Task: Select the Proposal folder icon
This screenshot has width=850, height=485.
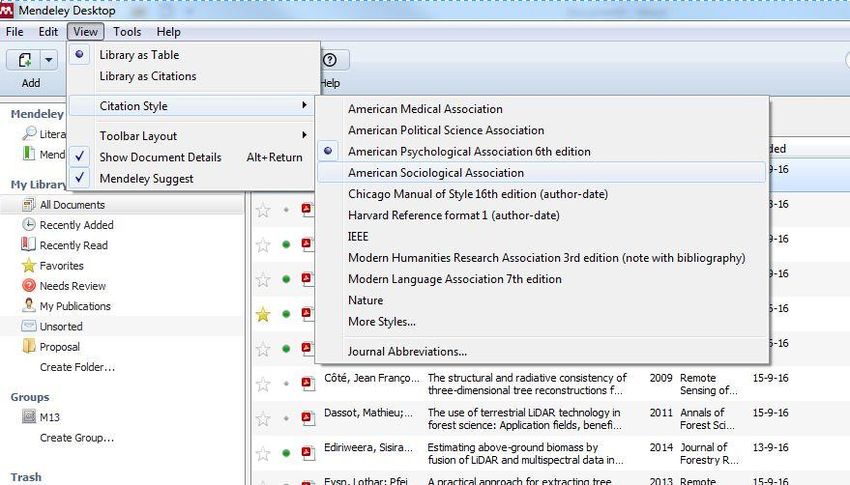Action: tap(29, 346)
